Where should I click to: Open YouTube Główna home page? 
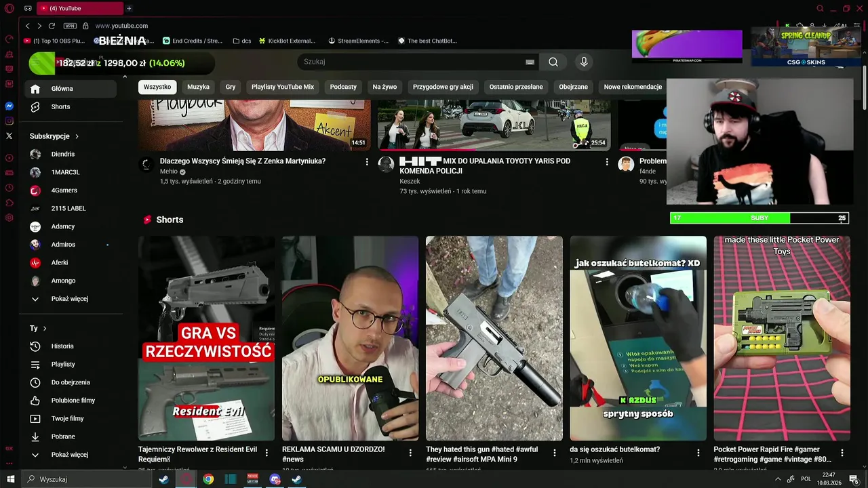[x=71, y=89]
